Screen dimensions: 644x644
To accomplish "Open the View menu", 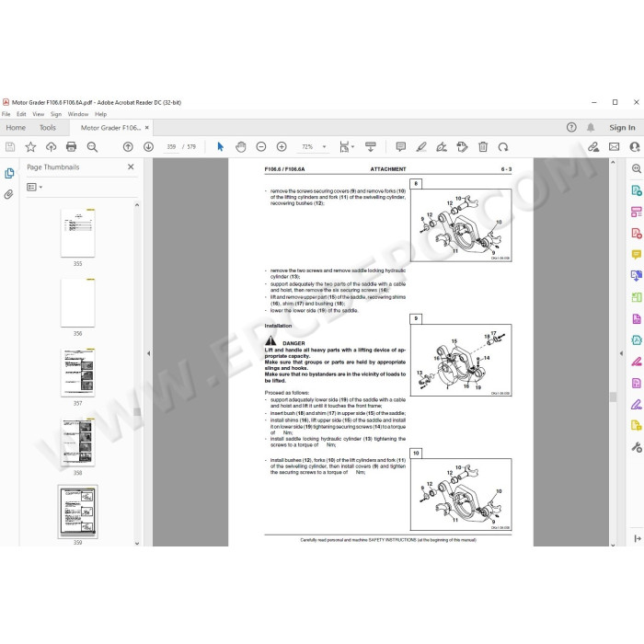I will 39,114.
